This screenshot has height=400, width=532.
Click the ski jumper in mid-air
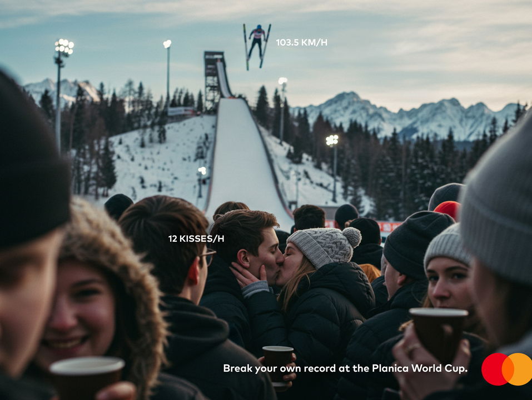(257, 46)
